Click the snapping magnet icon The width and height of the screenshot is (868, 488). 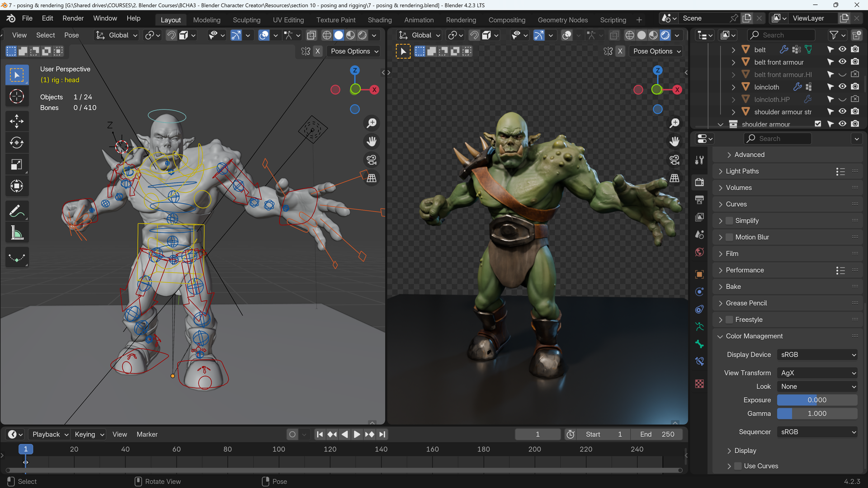coord(171,35)
